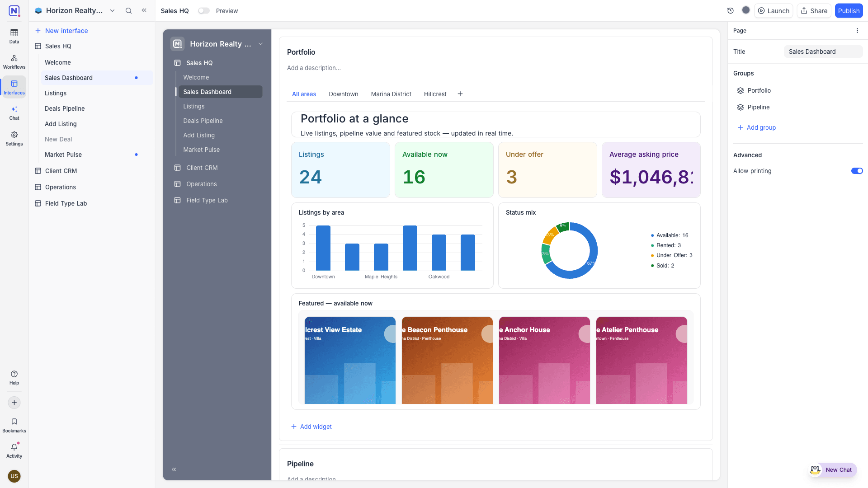Click Add a description under Portfolio
Viewport: 868px width, 488px height.
tap(314, 68)
